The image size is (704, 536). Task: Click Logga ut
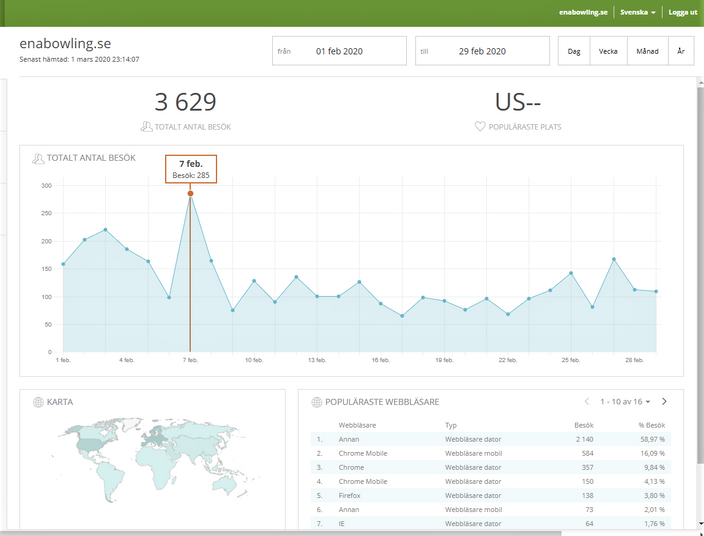(682, 13)
